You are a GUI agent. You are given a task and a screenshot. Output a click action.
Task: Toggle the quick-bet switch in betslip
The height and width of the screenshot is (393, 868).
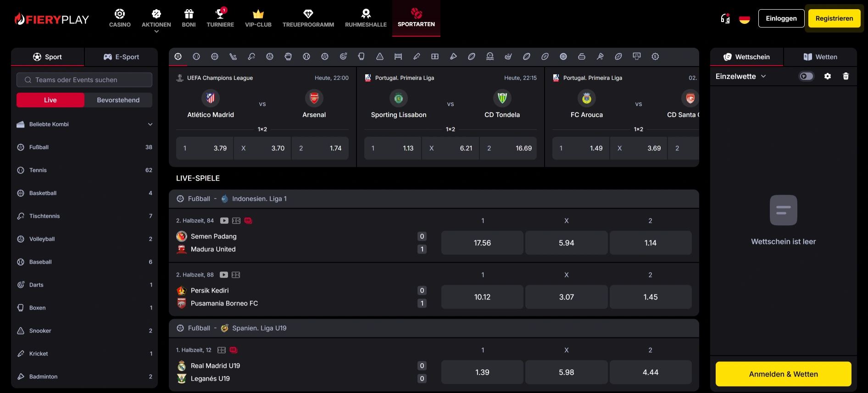pos(807,76)
